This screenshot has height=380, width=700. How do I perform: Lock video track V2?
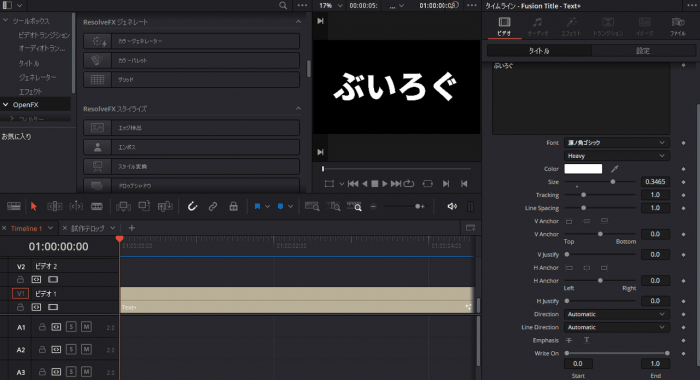(x=20, y=280)
